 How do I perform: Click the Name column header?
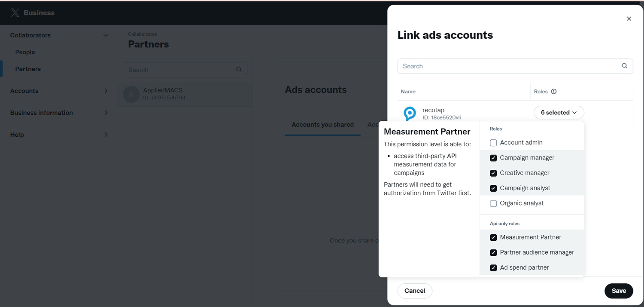click(408, 92)
